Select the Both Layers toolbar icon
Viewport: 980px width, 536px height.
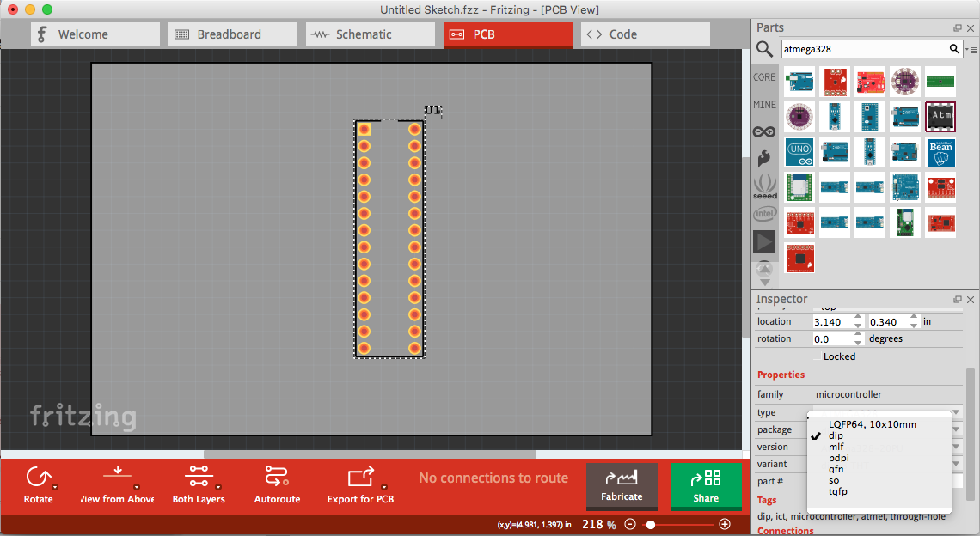(x=199, y=478)
